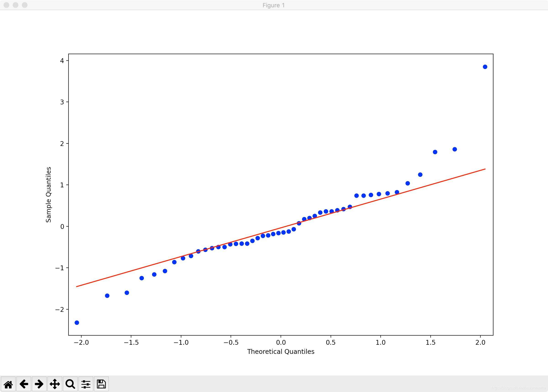Click the x-axis tick label 2.0
548x392 pixels.
(480, 342)
